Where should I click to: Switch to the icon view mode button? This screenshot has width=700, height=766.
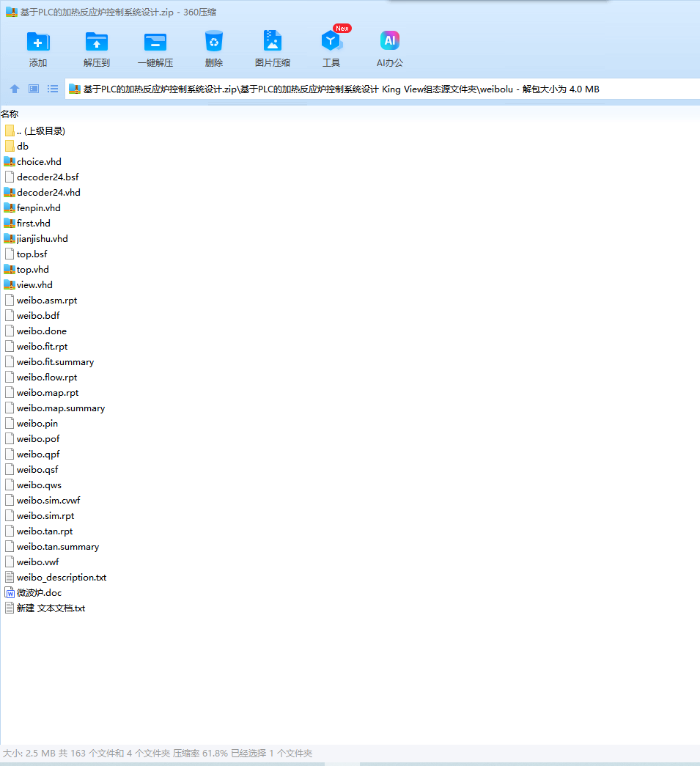[34, 89]
